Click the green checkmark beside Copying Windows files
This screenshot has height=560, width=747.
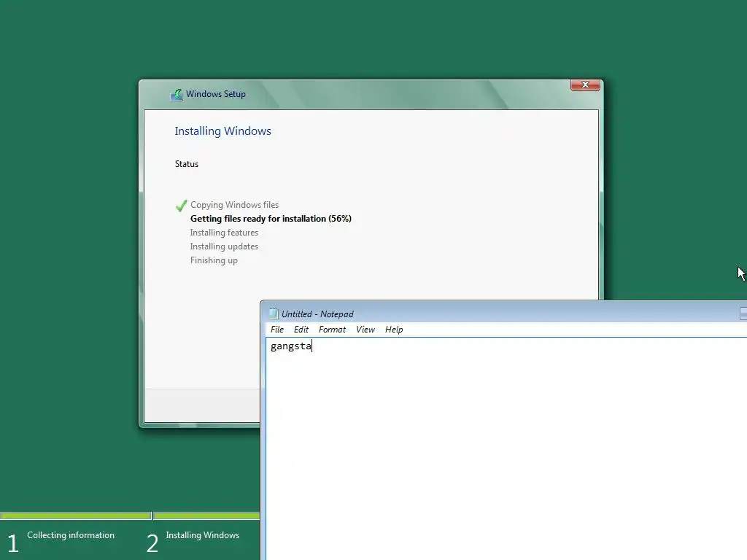pyautogui.click(x=181, y=205)
